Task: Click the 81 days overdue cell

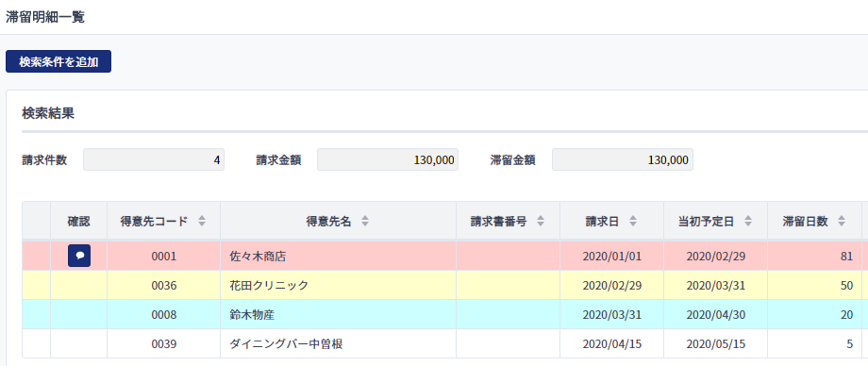Action: click(x=814, y=257)
